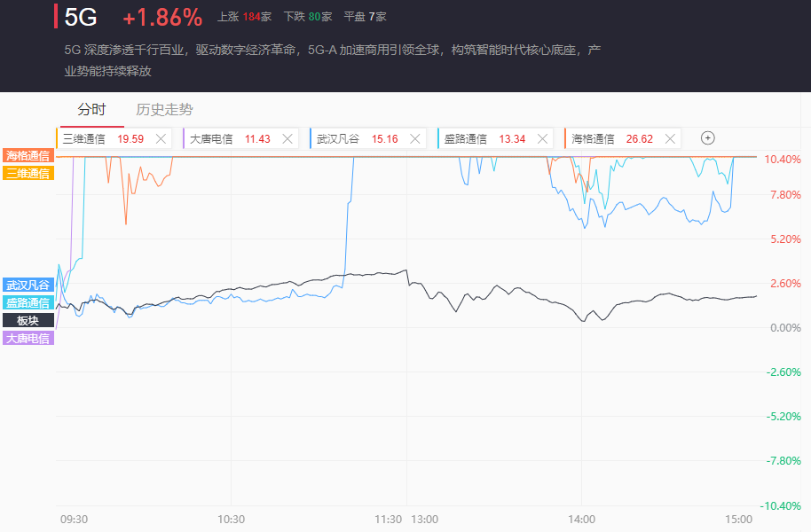This screenshot has height=532, width=811.
Task: Click the 5G sector title
Action: (81, 17)
